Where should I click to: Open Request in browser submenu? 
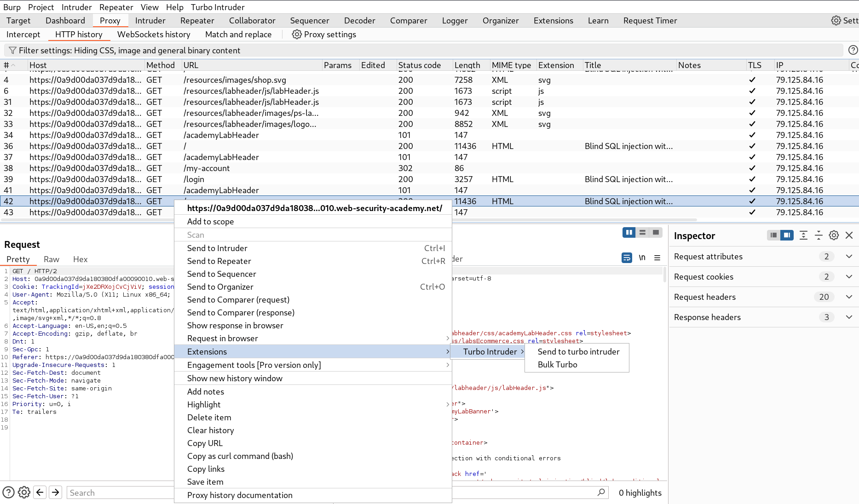(x=313, y=338)
